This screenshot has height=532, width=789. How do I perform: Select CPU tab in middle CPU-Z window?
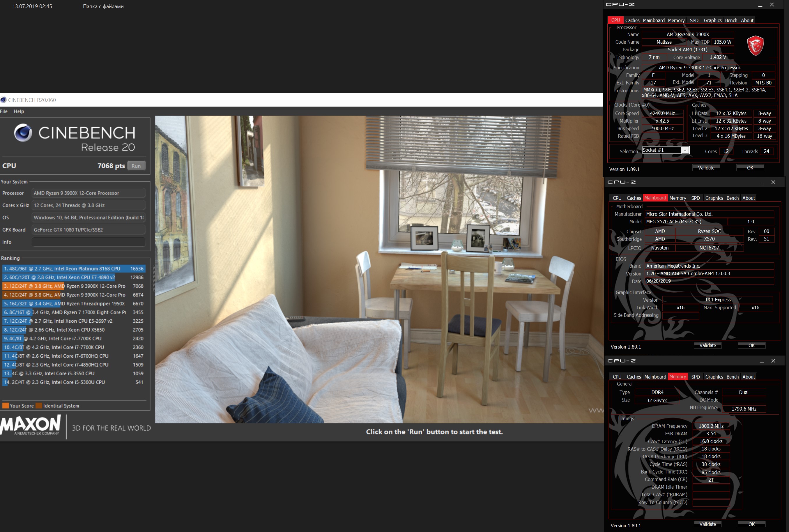tap(617, 198)
